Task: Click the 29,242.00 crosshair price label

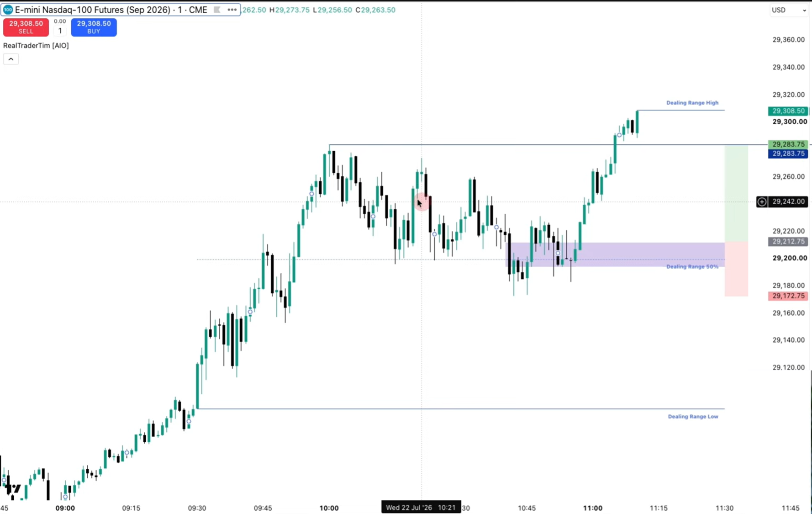Action: (x=788, y=201)
